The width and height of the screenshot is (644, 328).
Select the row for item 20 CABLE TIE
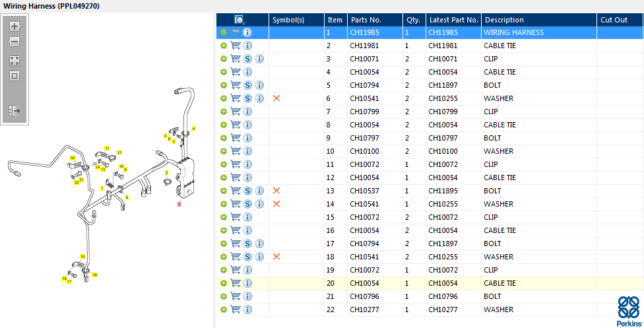click(430, 283)
